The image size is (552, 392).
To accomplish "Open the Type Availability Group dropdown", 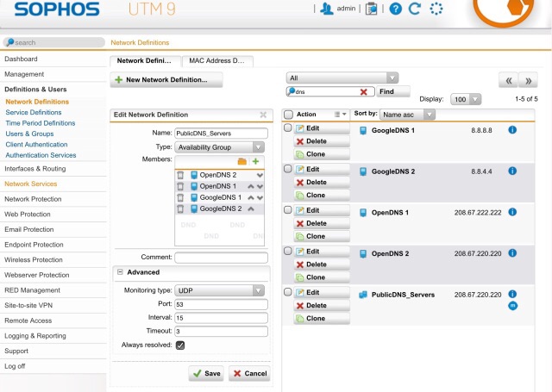I will click(x=219, y=147).
